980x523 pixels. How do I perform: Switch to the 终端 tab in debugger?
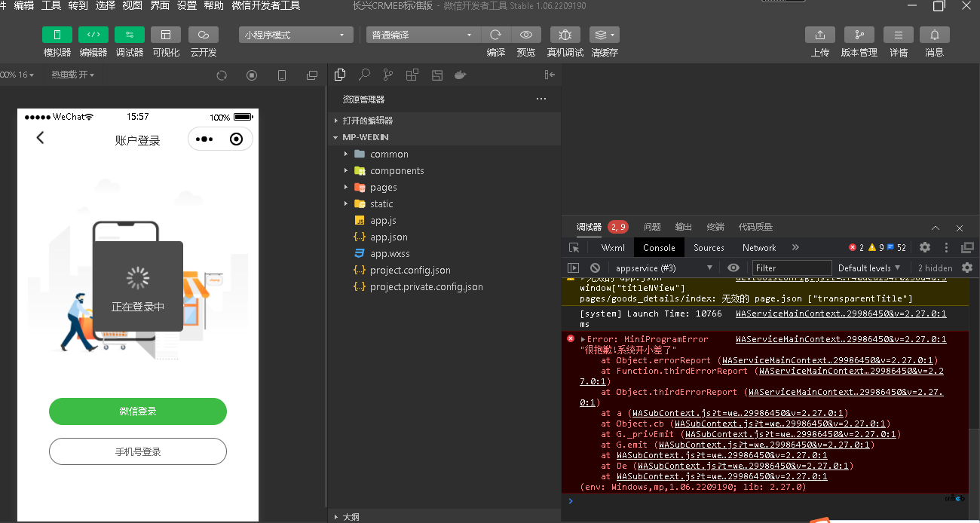pos(715,227)
